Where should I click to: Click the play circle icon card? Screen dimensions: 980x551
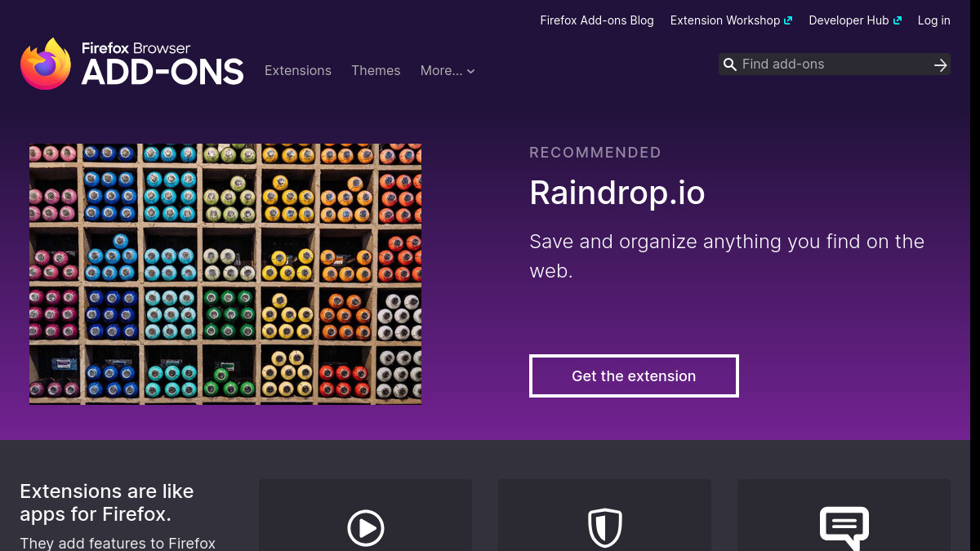click(x=365, y=515)
